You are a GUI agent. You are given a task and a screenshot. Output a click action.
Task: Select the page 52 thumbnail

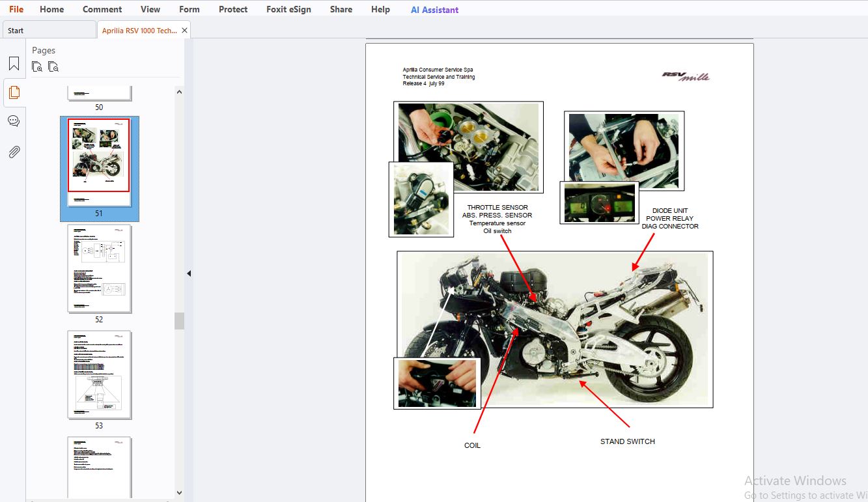click(x=100, y=269)
